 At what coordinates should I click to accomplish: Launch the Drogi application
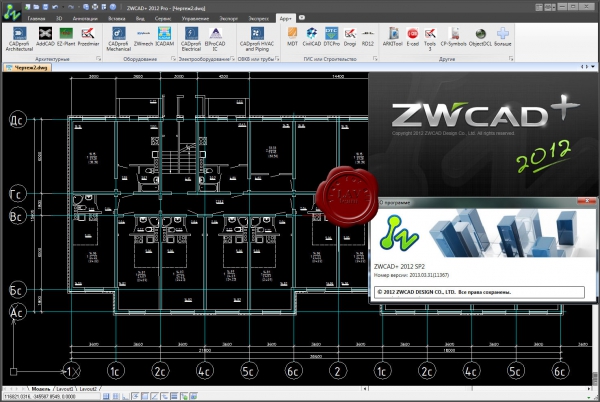350,37
